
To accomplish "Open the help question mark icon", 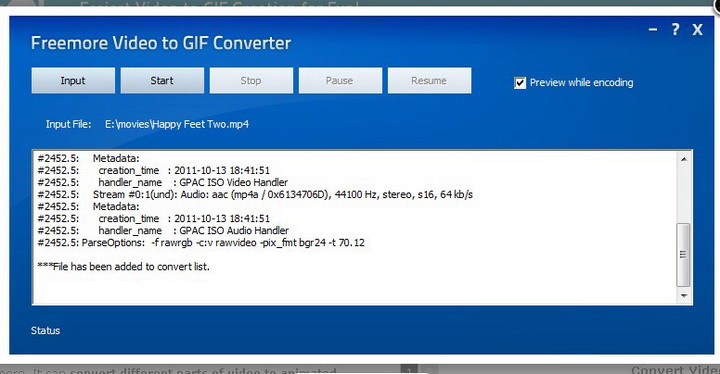I will [675, 30].
